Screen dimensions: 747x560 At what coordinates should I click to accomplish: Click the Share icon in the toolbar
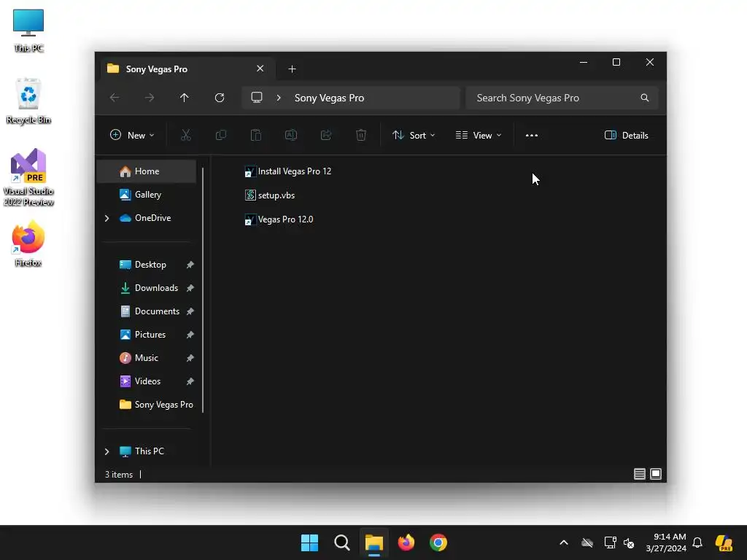(x=326, y=135)
